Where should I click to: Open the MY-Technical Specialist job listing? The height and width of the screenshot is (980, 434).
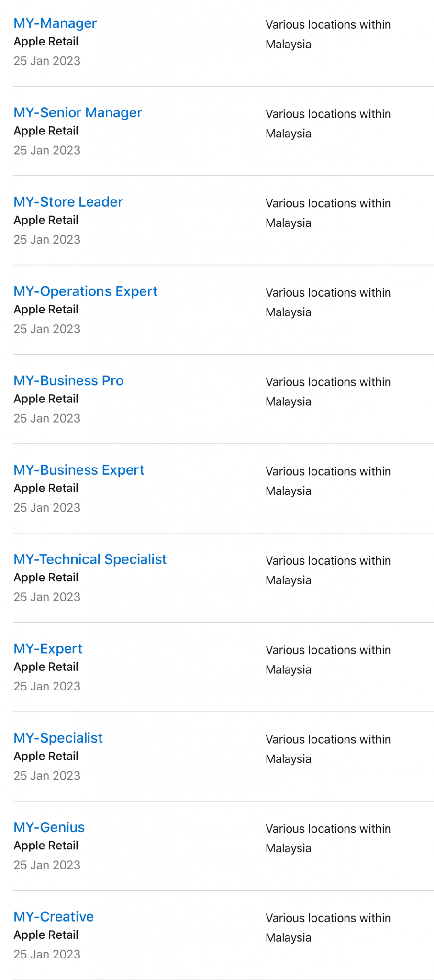tap(89, 559)
